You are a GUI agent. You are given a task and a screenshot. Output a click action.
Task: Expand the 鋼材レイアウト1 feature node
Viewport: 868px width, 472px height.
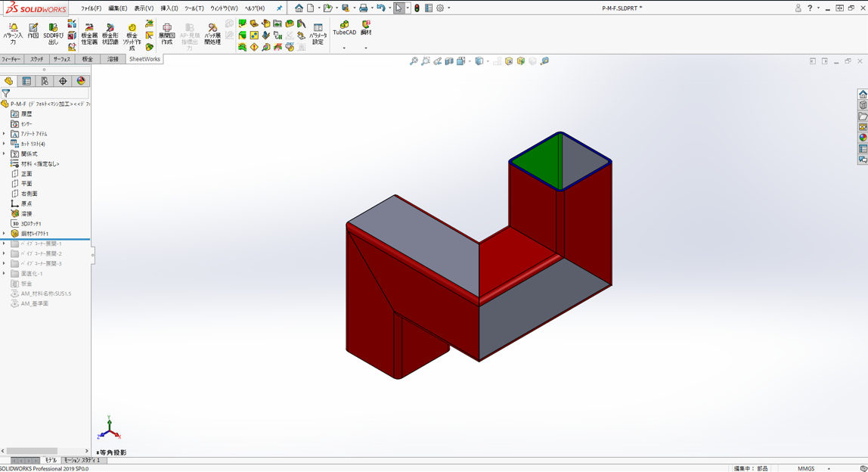coord(4,234)
